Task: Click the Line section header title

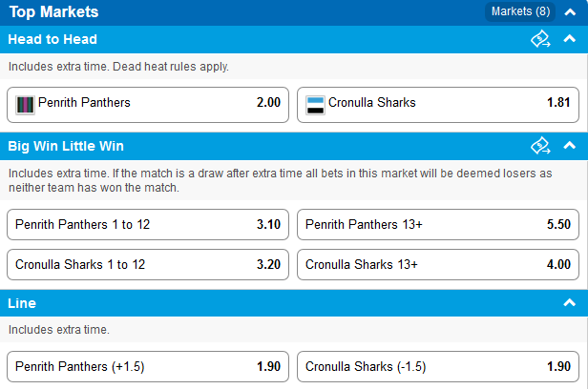Action: (x=23, y=303)
